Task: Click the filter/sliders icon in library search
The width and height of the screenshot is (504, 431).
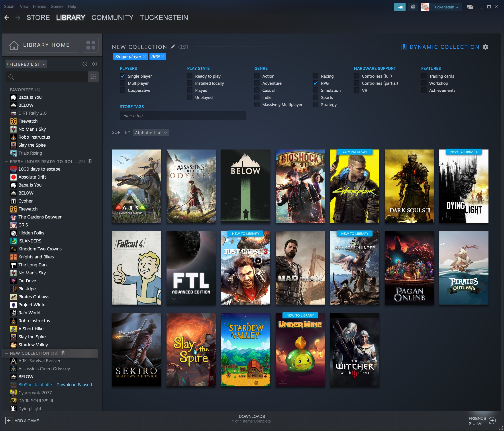Action: (x=94, y=77)
